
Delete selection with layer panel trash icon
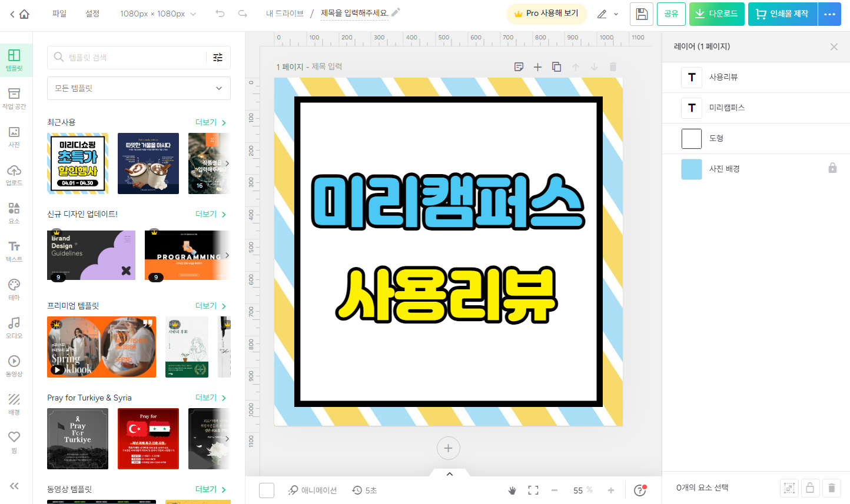pyautogui.click(x=831, y=488)
